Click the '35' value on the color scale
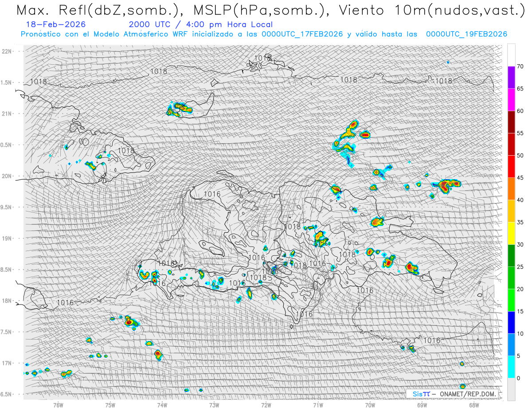 (x=520, y=222)
